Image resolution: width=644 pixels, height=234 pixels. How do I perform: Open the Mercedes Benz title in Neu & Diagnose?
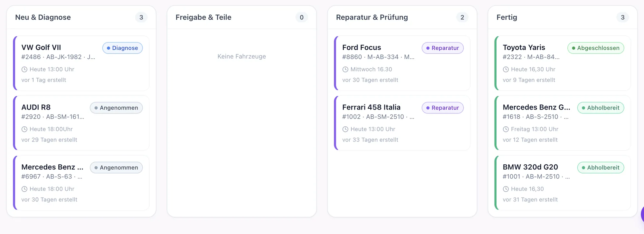(x=52, y=167)
